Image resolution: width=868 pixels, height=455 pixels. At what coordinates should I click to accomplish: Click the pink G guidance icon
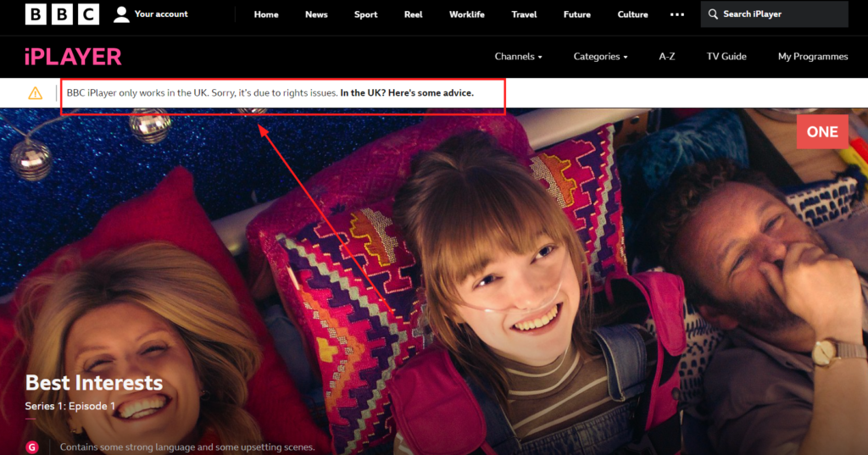point(32,447)
